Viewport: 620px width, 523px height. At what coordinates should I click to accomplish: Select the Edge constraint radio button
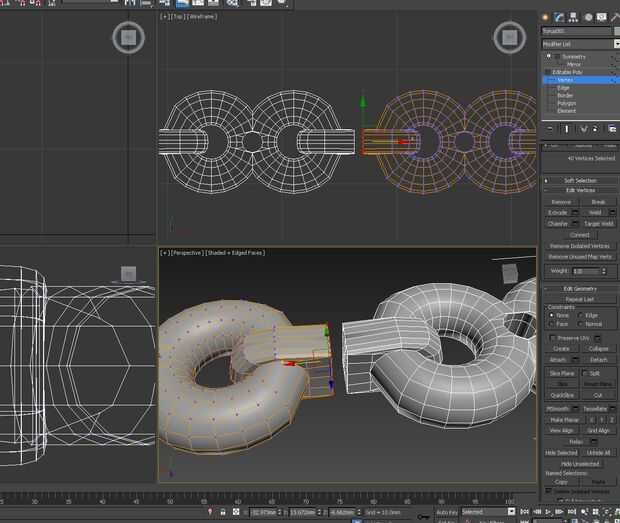[x=582, y=315]
